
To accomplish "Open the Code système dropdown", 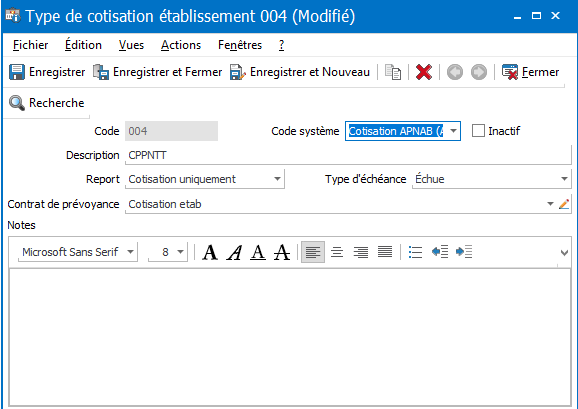I will (x=454, y=131).
